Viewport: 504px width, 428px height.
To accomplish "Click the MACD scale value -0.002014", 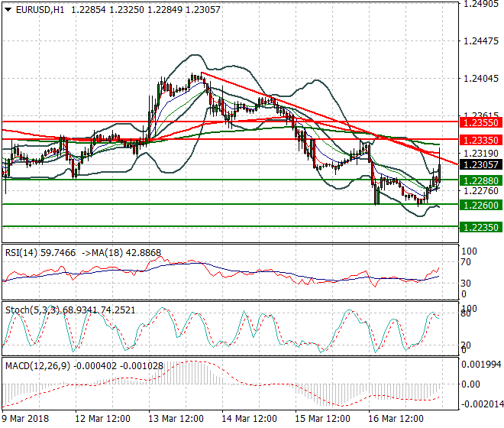I will point(481,404).
